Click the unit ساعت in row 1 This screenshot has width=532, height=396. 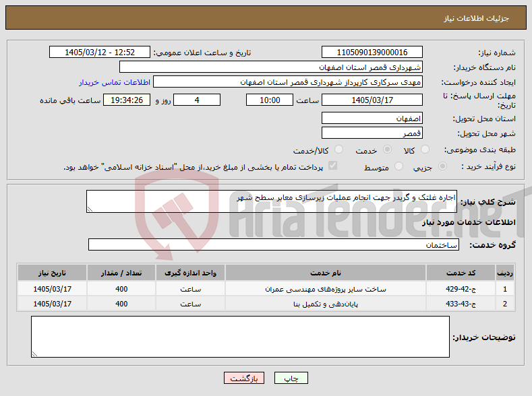point(190,289)
